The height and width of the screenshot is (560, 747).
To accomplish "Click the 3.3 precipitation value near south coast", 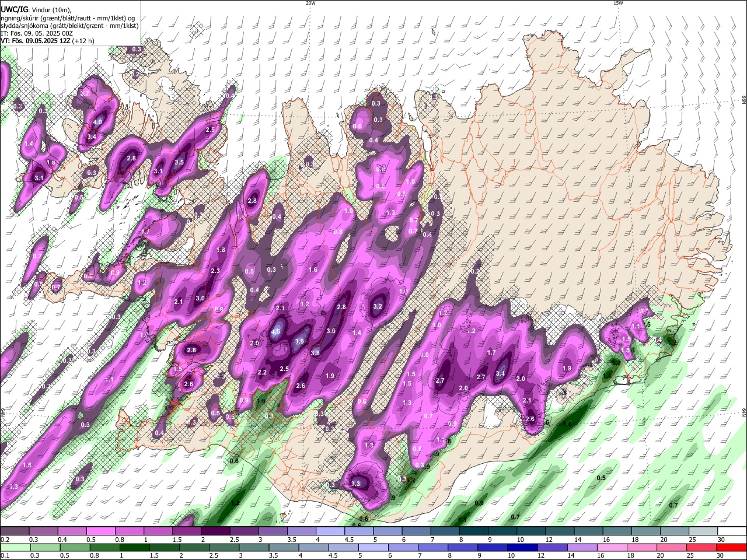I will [x=355, y=484].
